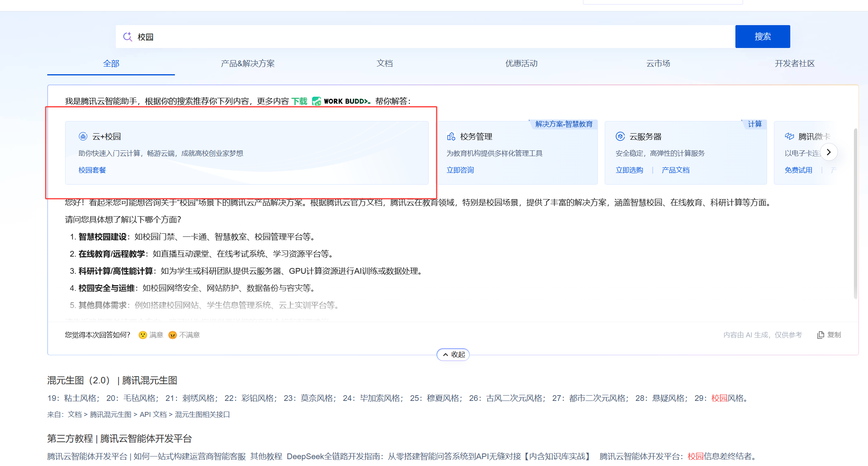Click the 云+校园 card icon
Screen dimensions: 868x466
click(83, 136)
